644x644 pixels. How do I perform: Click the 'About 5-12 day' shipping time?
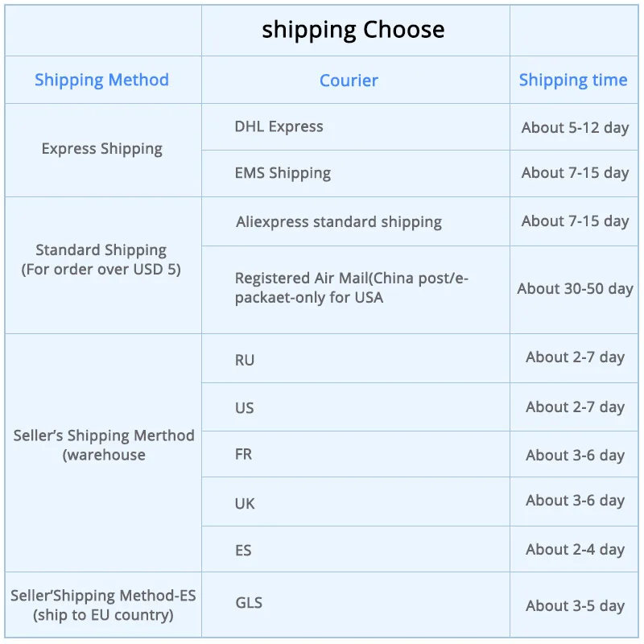click(575, 128)
